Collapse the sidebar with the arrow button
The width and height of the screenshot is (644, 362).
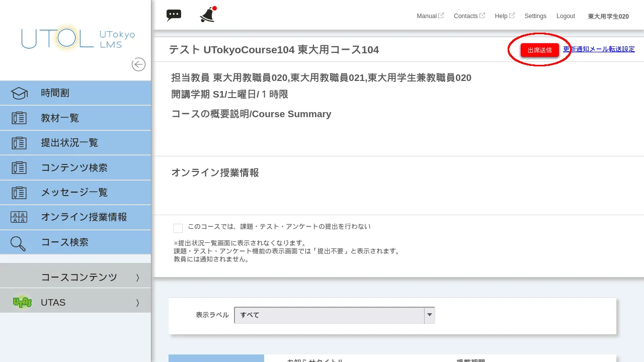tap(138, 64)
